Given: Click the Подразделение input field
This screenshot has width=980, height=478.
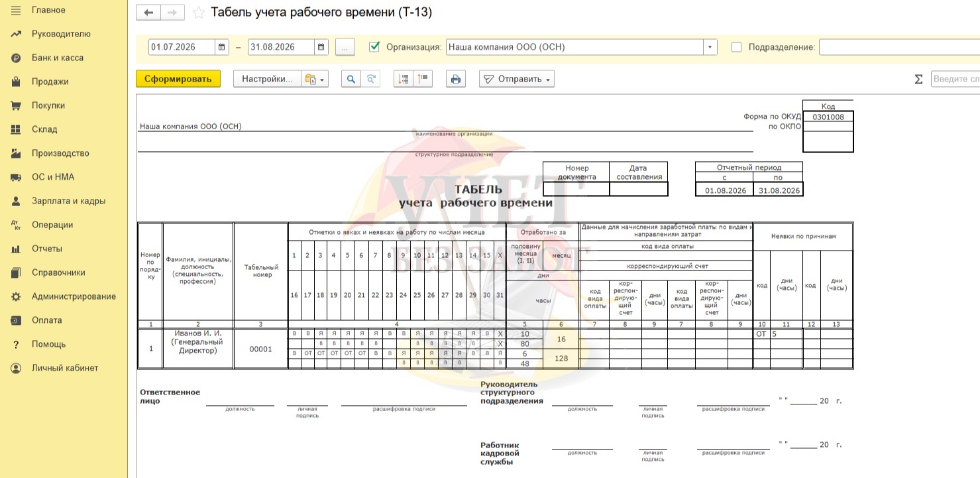Looking at the screenshot, I should (899, 47).
